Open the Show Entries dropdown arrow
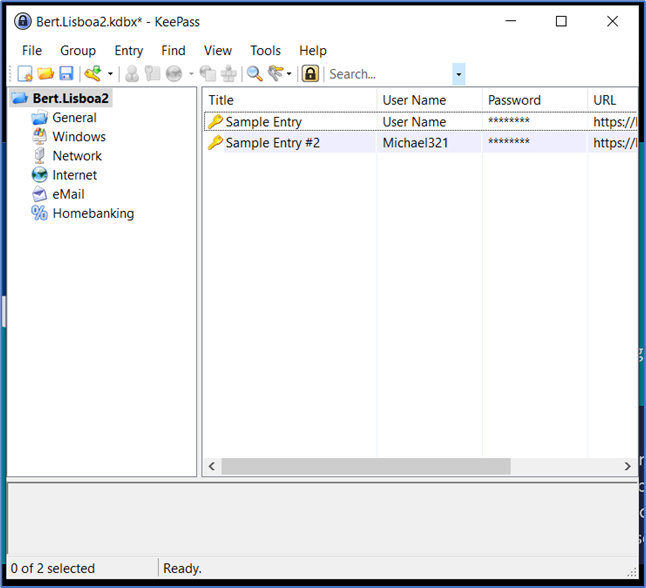The height and width of the screenshot is (588, 646). 289,74
